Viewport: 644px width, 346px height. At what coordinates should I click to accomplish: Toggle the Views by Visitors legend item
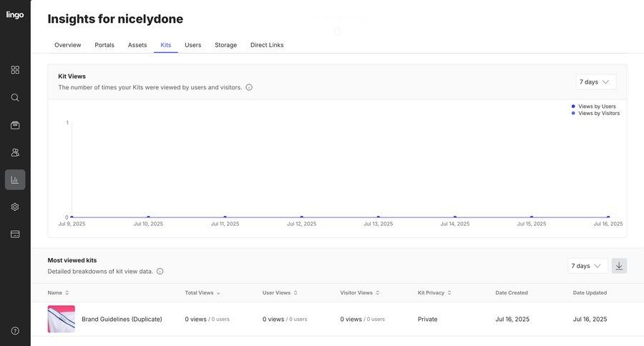pyautogui.click(x=598, y=113)
